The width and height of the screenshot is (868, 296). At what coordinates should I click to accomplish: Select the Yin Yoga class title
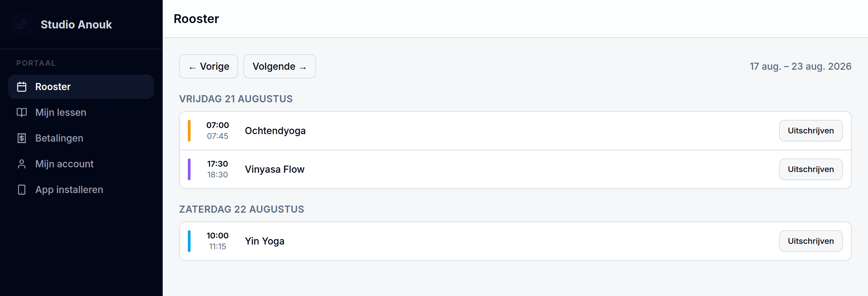tap(264, 241)
